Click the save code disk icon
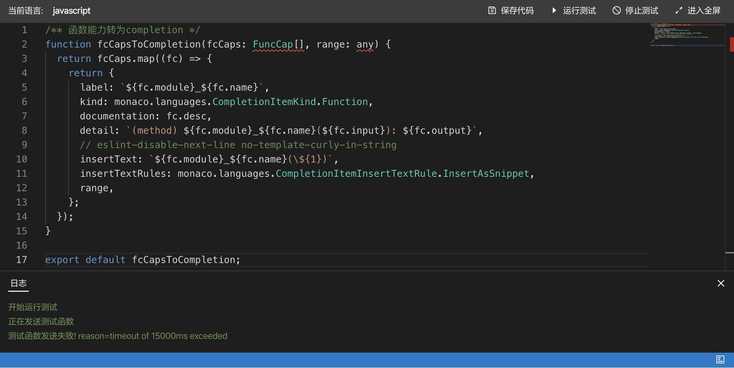The image size is (734, 368). coord(492,10)
